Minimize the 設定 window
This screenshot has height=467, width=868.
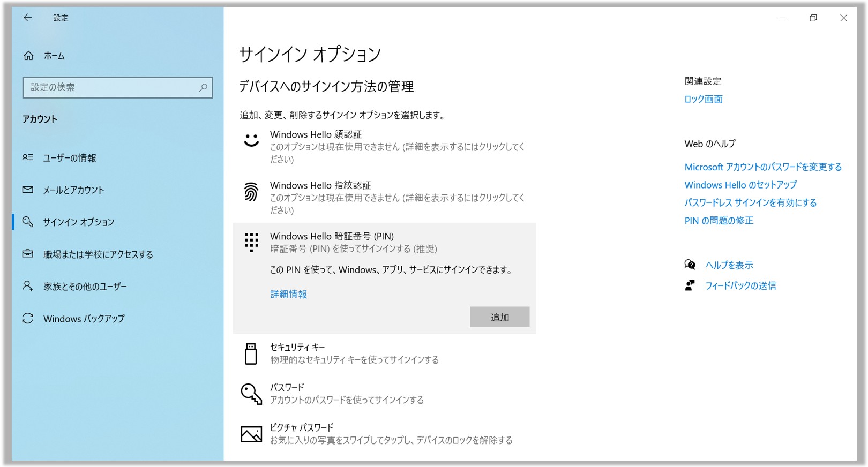click(783, 18)
